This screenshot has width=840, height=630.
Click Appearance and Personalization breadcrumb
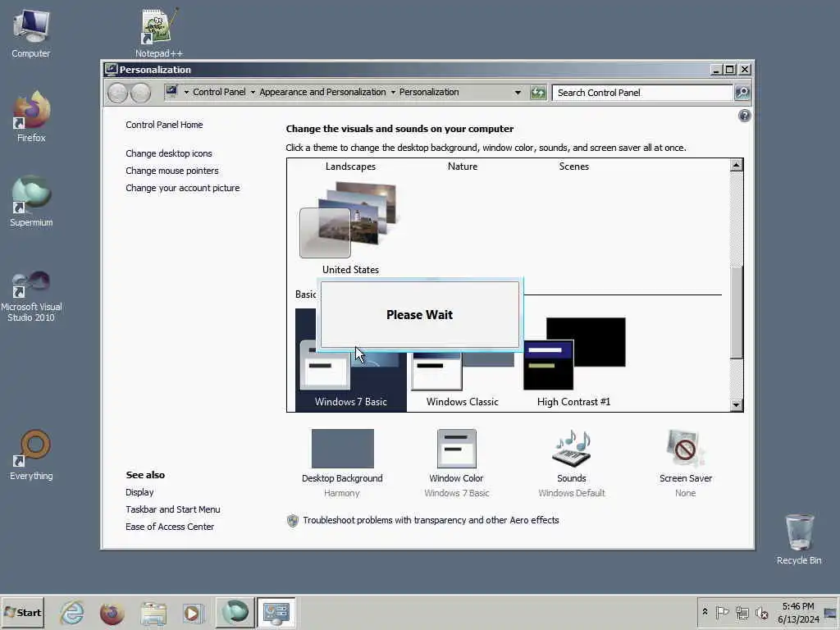pyautogui.click(x=322, y=92)
